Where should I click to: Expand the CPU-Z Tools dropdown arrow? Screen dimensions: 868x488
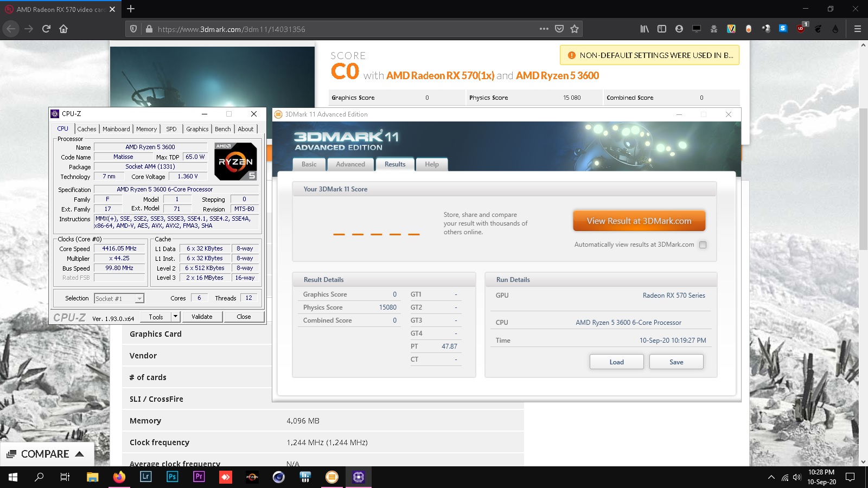click(x=175, y=317)
